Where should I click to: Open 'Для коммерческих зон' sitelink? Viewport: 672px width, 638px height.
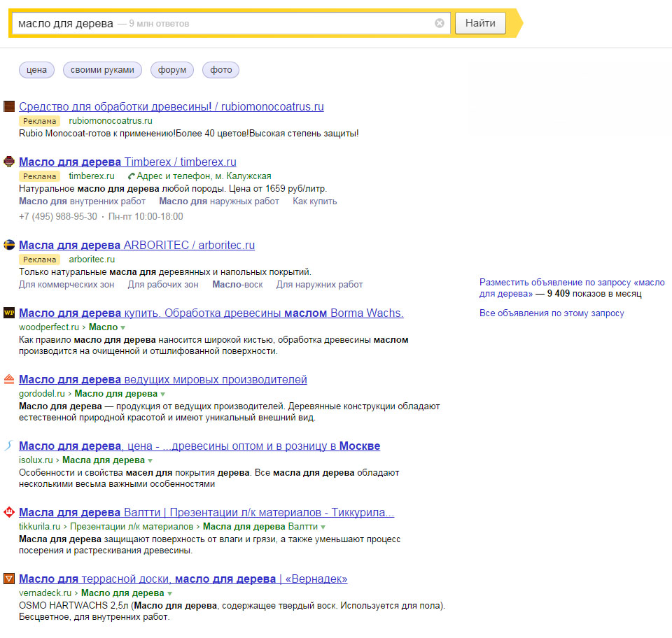(x=66, y=284)
